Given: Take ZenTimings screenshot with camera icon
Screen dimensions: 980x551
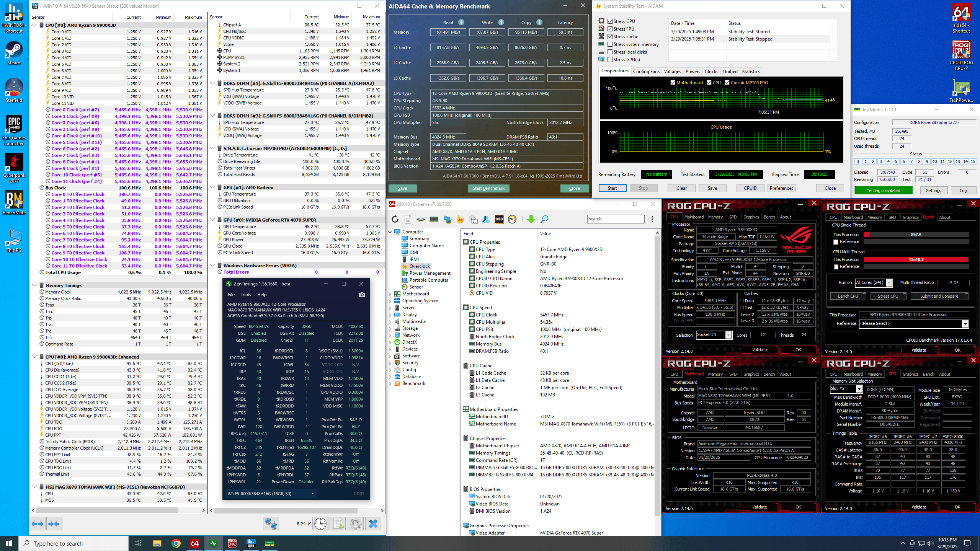Looking at the screenshot, I should (362, 295).
